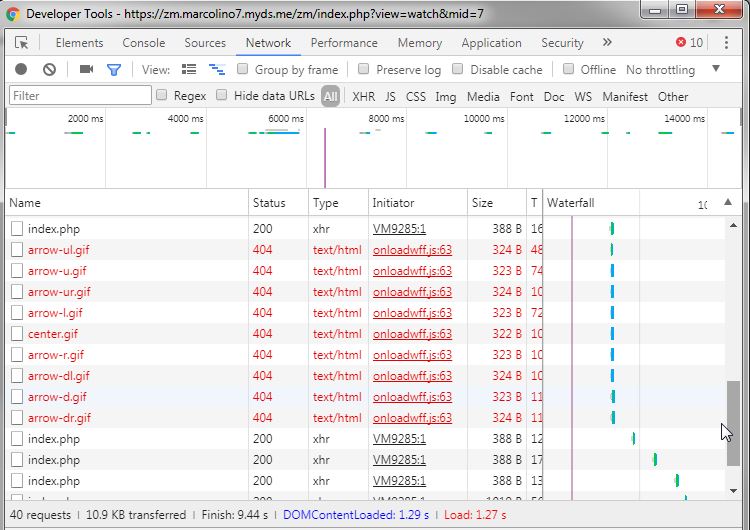Filter requests by Img type

point(445,97)
